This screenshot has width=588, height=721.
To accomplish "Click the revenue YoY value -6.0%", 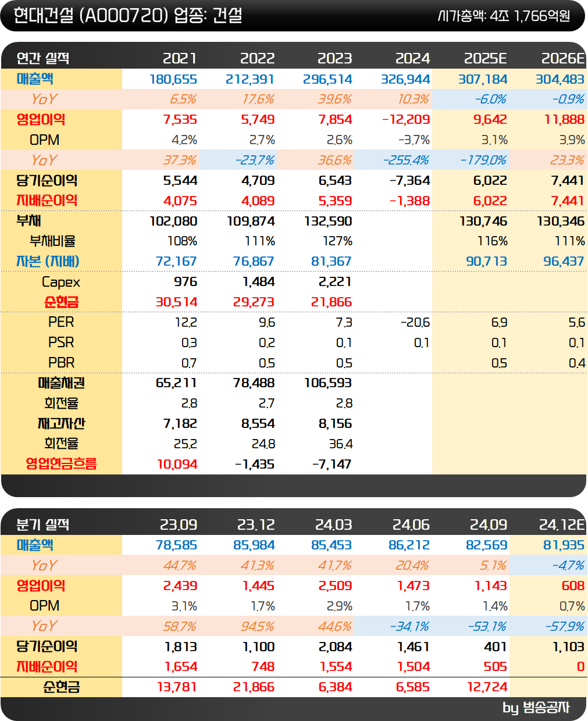I will pyautogui.click(x=490, y=99).
